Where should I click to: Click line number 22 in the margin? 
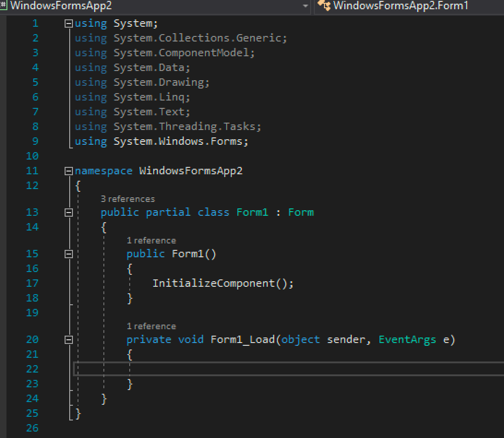[x=32, y=369]
